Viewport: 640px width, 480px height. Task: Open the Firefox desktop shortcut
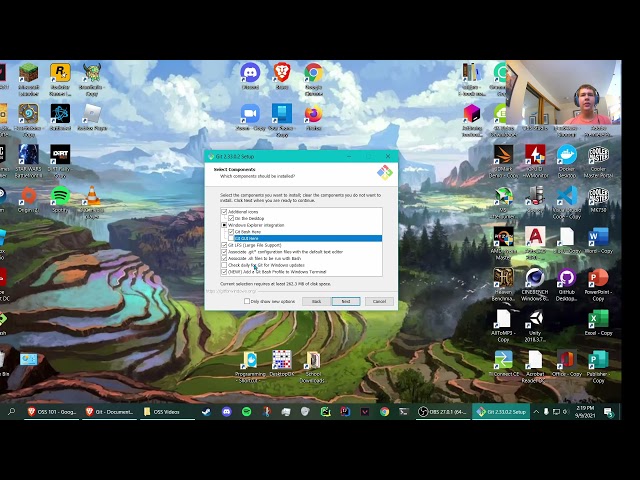313,117
